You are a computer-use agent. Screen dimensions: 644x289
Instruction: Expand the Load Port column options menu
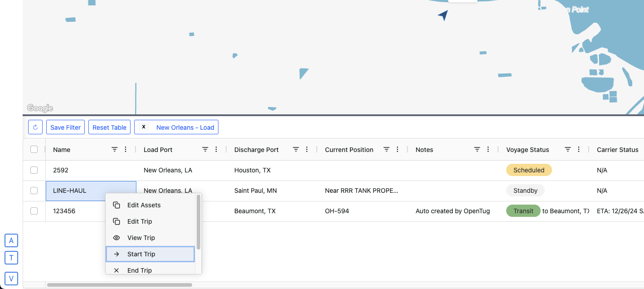coord(216,149)
